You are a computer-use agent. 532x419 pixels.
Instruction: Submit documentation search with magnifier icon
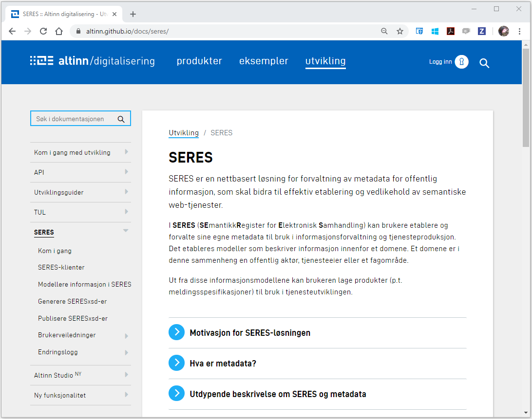point(121,119)
